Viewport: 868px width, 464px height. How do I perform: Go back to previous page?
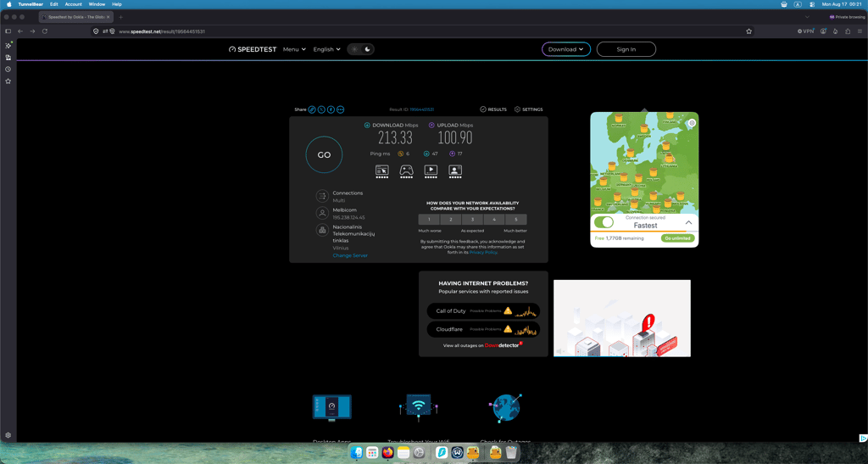20,31
